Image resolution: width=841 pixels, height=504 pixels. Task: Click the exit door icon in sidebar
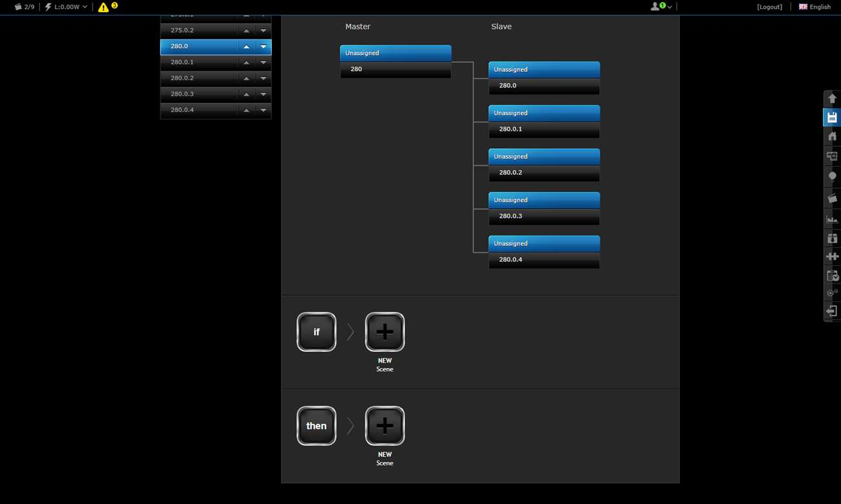[x=832, y=311]
